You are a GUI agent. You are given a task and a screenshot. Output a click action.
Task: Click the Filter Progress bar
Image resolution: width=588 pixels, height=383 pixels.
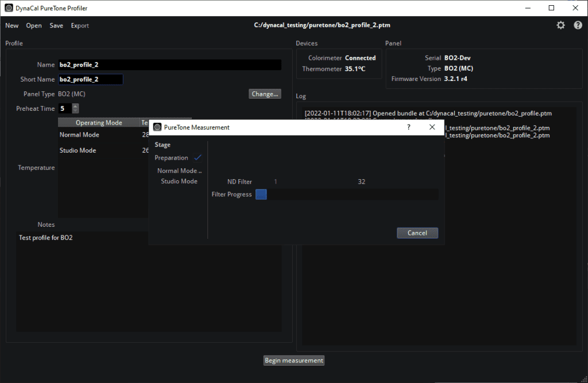[x=347, y=194]
